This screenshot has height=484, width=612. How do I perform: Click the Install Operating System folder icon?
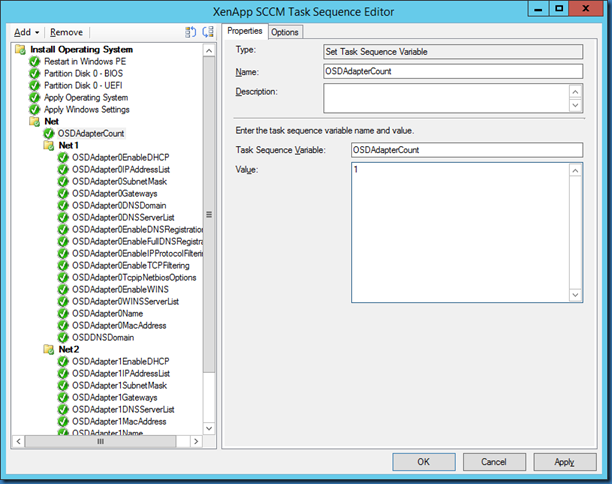pos(21,49)
